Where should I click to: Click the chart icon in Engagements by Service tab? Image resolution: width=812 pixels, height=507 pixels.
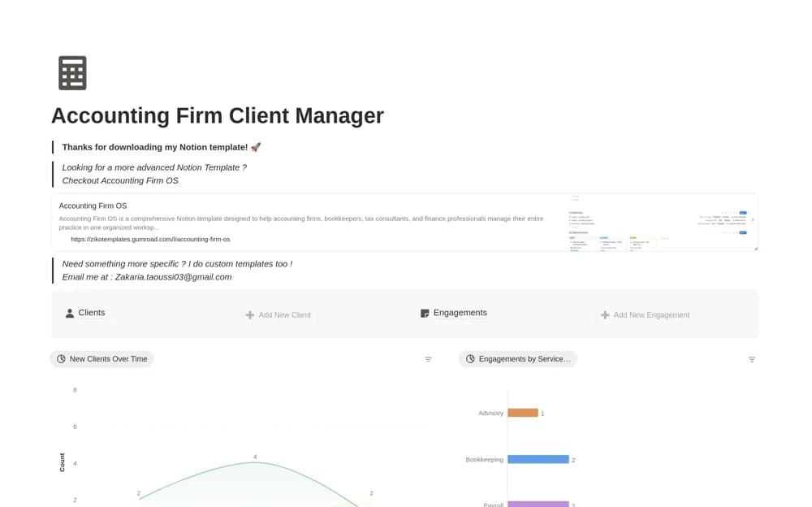pos(470,359)
